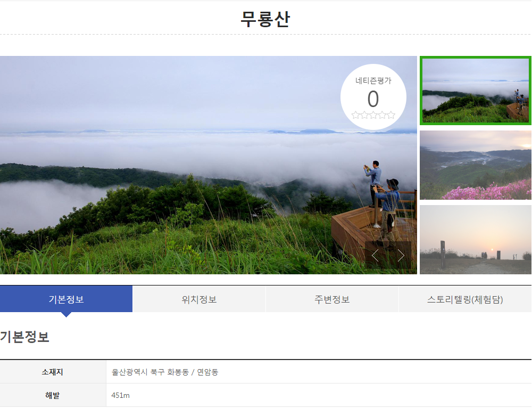Open the 스토리텔링(체험담) tab
This screenshot has width=532, height=408.
tap(465, 299)
